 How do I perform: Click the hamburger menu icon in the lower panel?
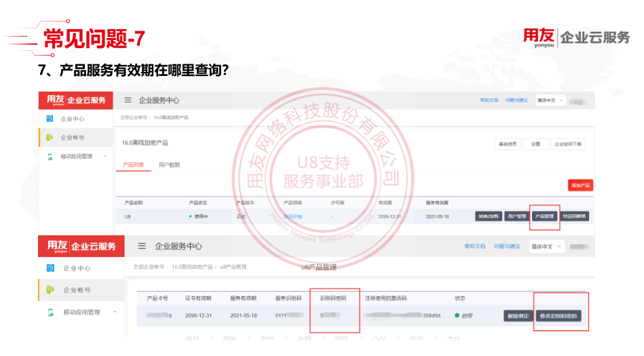142,246
